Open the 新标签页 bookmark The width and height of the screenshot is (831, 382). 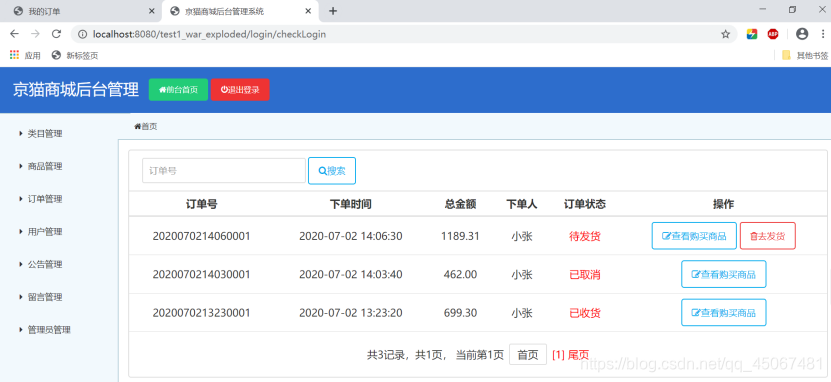pos(75,56)
